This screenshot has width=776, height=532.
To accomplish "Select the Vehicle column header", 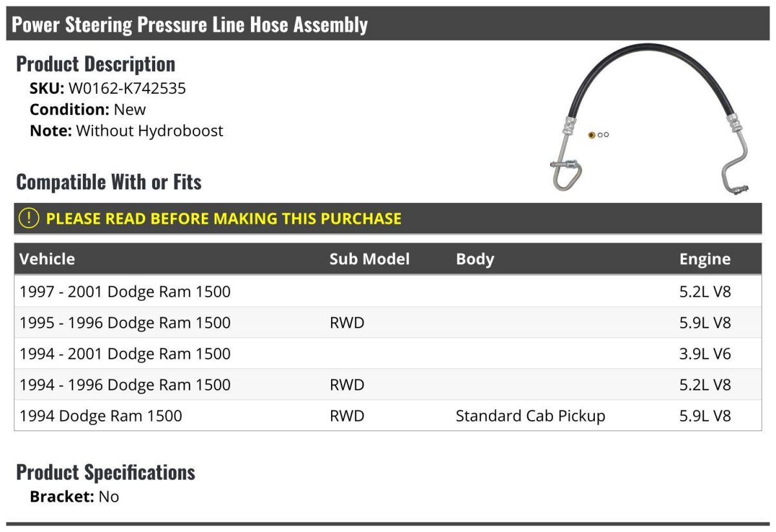I will point(47,259).
